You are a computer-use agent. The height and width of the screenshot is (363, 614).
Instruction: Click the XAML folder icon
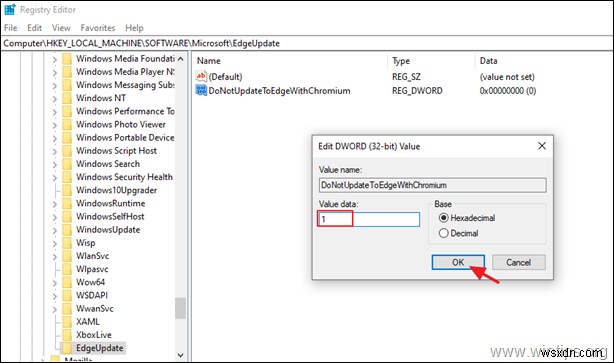coord(67,321)
